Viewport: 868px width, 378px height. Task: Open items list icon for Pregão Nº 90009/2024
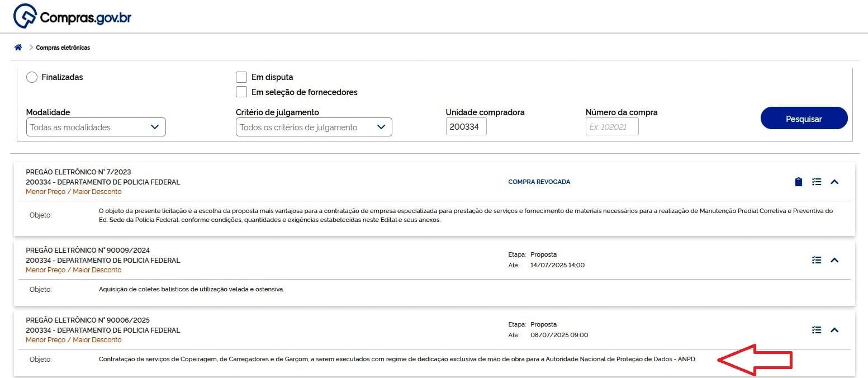(x=817, y=260)
